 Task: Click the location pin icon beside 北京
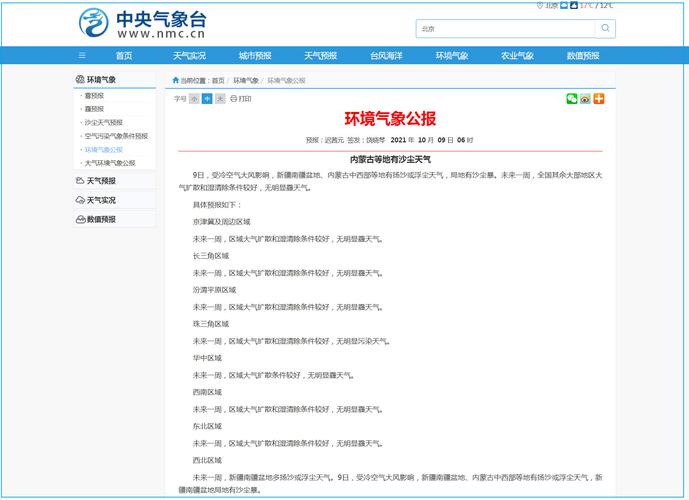(x=540, y=5)
